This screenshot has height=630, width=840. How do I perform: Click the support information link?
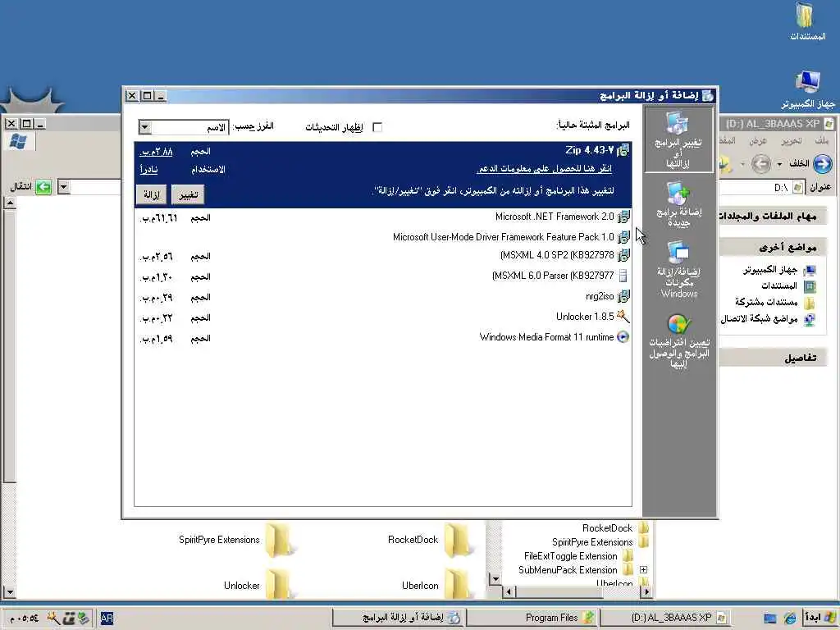click(x=545, y=169)
